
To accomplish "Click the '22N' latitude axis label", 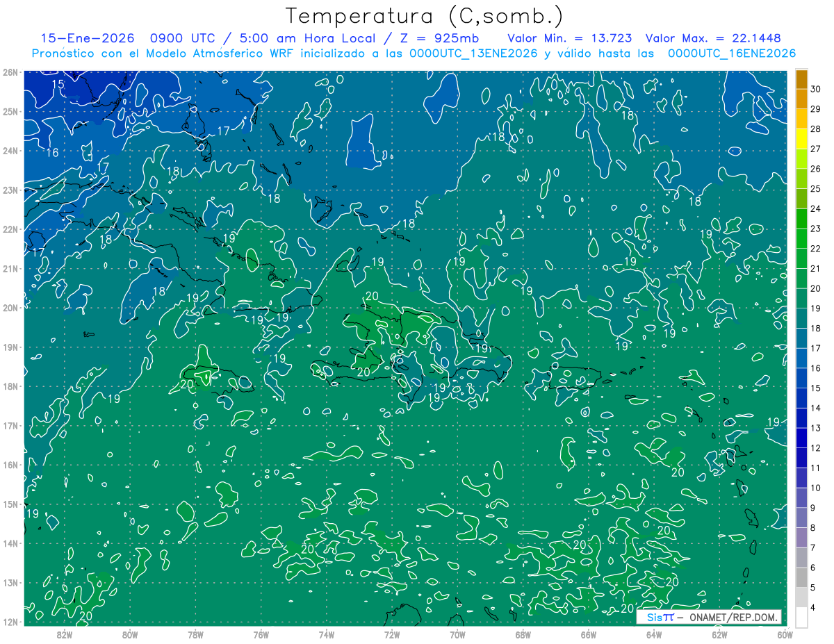I will (x=10, y=229).
